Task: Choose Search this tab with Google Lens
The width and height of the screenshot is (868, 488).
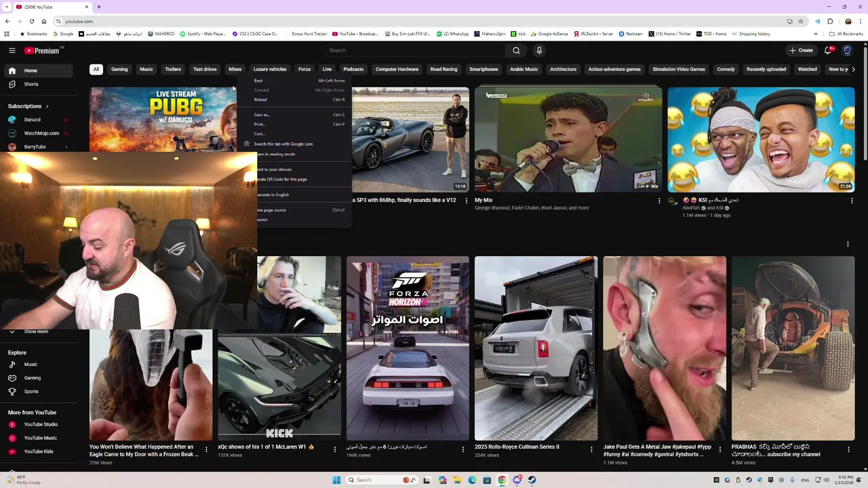Action: [x=294, y=144]
